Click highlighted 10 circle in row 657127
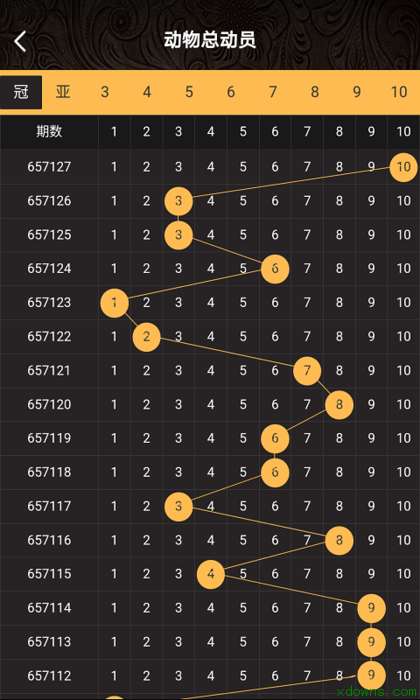420x700 pixels. point(403,167)
